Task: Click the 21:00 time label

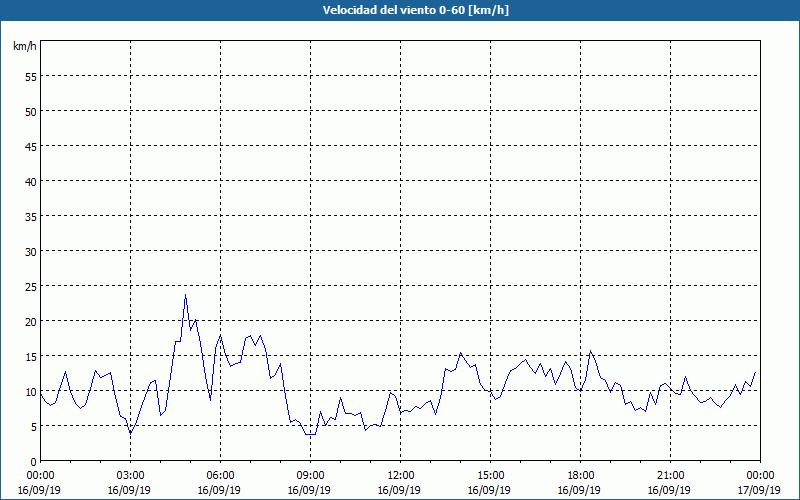Action: [670, 476]
